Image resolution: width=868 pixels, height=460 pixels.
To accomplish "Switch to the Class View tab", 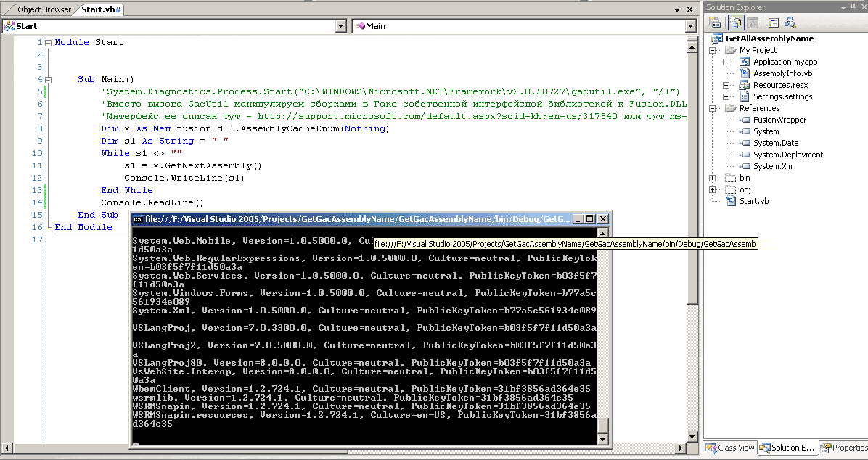I will [x=729, y=447].
